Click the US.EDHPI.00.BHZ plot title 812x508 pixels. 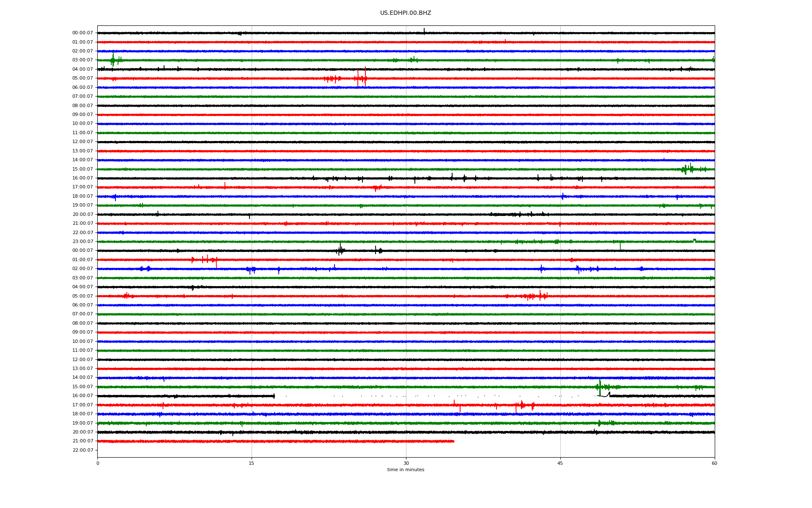click(x=405, y=13)
